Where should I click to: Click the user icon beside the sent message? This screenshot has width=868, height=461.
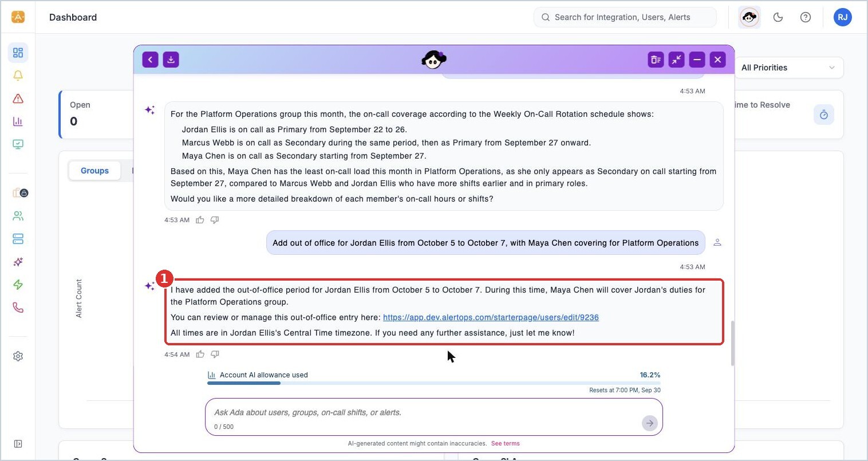tap(717, 243)
